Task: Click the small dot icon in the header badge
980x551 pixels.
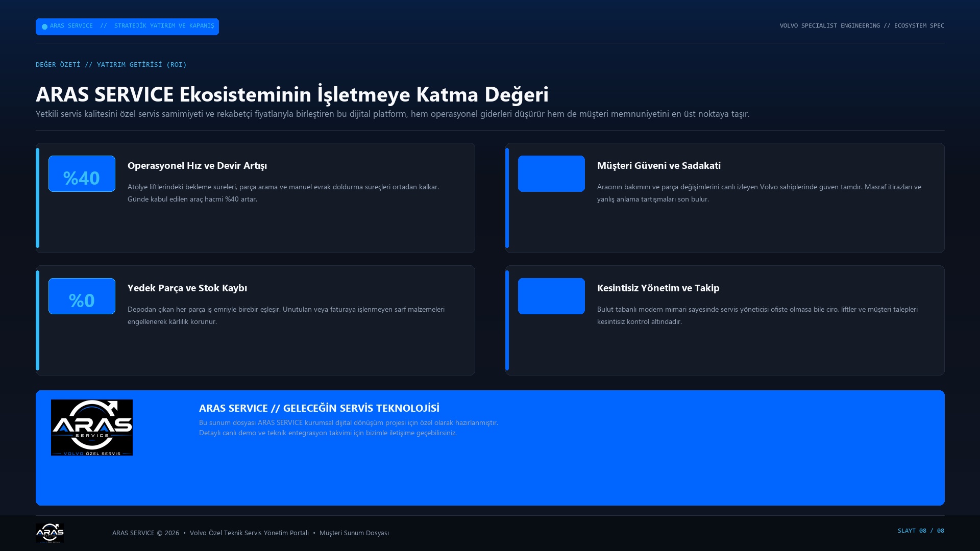Action: [x=44, y=27]
